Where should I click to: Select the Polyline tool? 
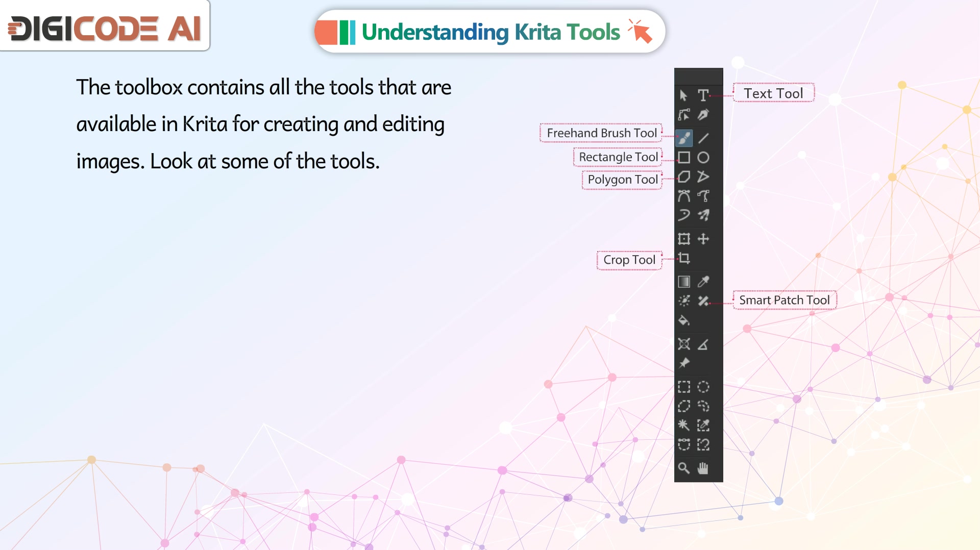703,177
